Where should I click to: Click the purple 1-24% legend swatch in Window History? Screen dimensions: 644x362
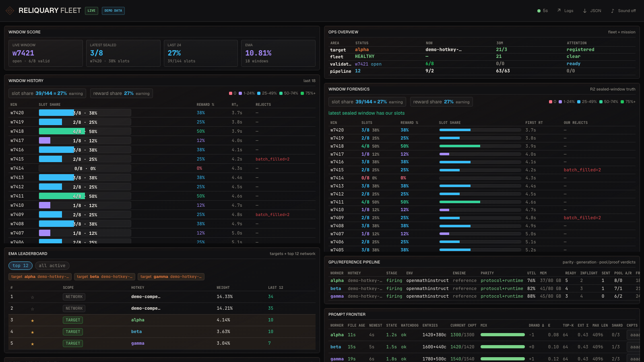coord(240,93)
